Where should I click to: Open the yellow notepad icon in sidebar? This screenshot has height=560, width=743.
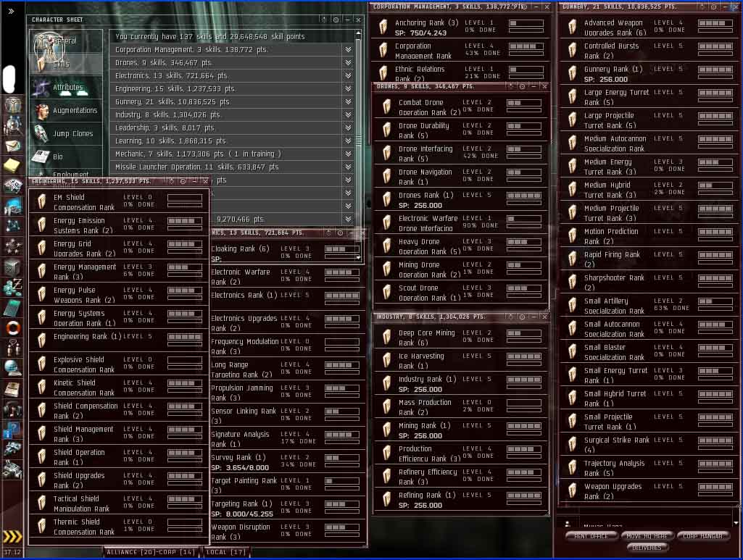click(x=12, y=165)
